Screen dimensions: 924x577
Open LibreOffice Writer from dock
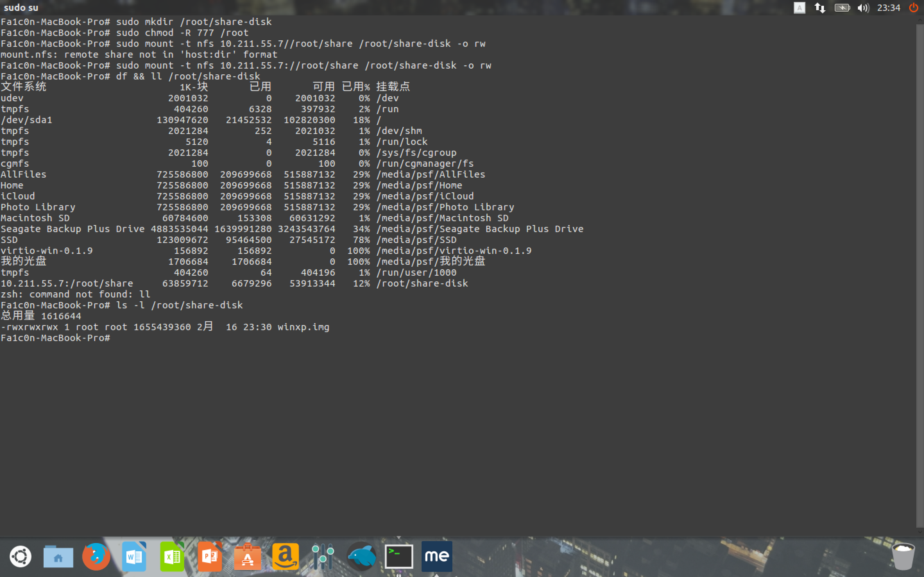click(x=134, y=556)
